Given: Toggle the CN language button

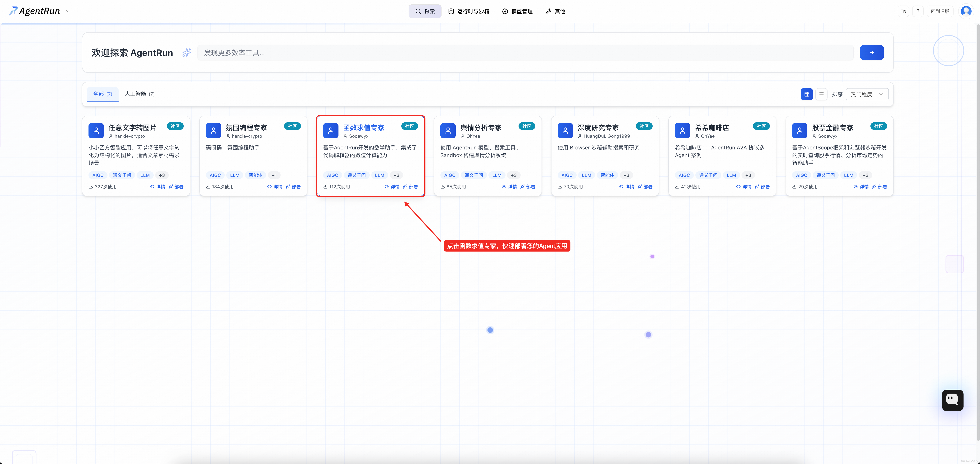Looking at the screenshot, I should point(903,11).
